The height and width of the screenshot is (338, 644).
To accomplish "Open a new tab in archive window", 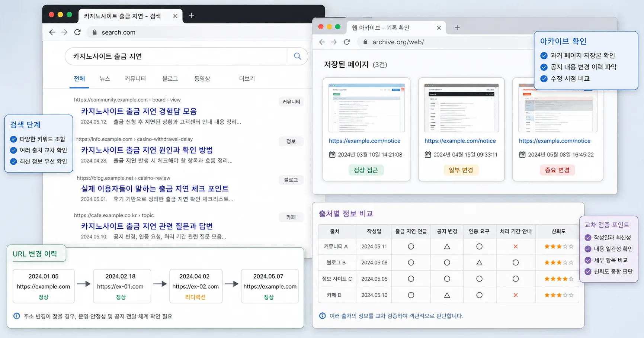I will pyautogui.click(x=457, y=27).
